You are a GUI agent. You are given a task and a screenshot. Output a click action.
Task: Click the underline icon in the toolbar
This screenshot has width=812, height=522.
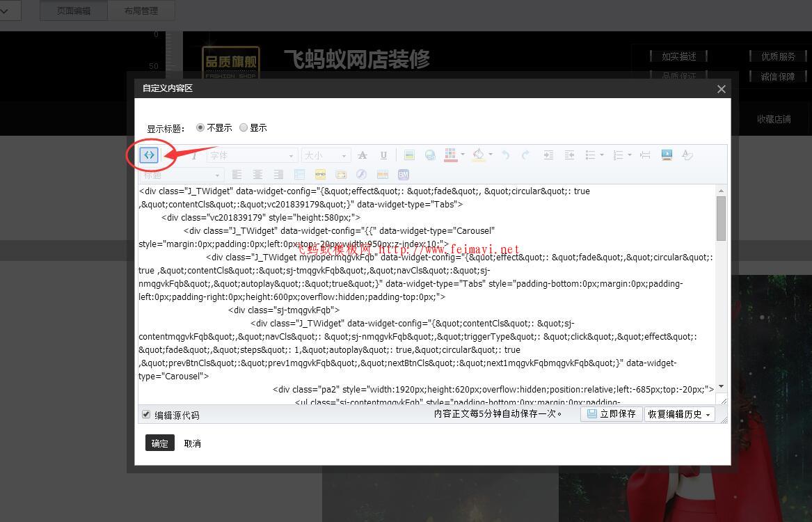[x=383, y=155]
